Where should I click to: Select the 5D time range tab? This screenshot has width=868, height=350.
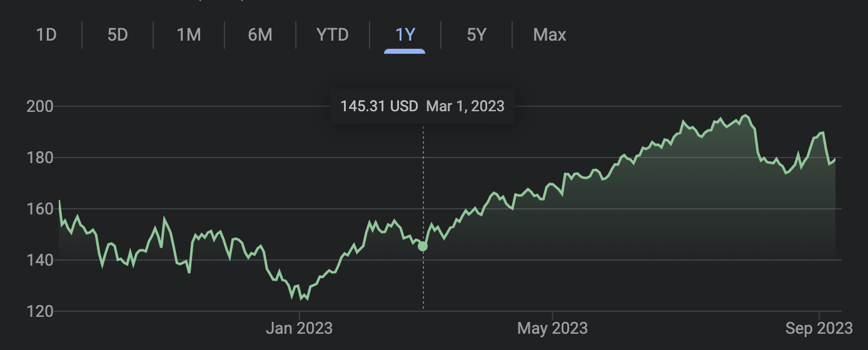(x=118, y=34)
